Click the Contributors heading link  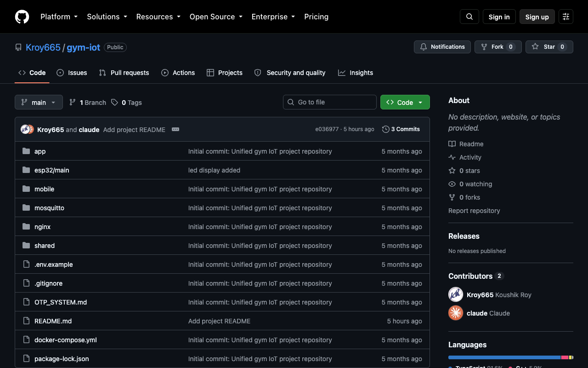coord(476,276)
